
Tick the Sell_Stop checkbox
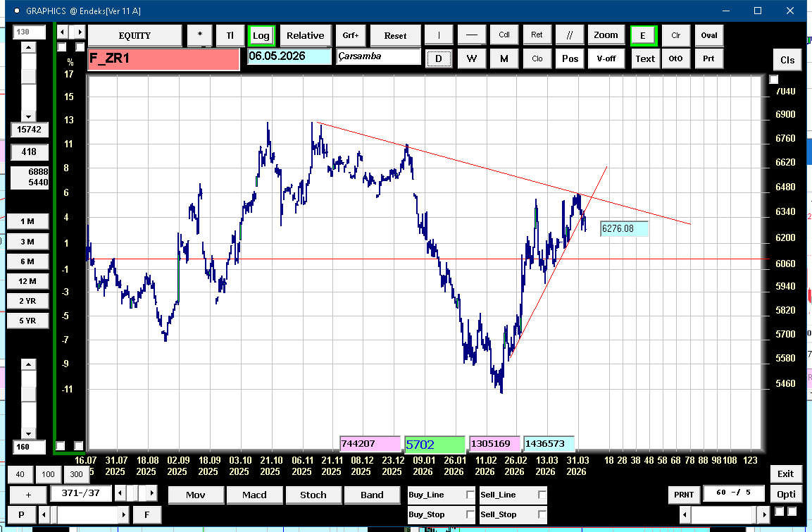[x=542, y=514]
